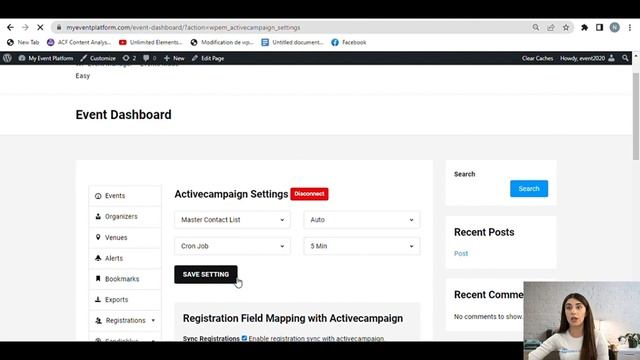Open Organizers in the dashboard sidebar
This screenshot has width=640, height=360.
pyautogui.click(x=125, y=216)
